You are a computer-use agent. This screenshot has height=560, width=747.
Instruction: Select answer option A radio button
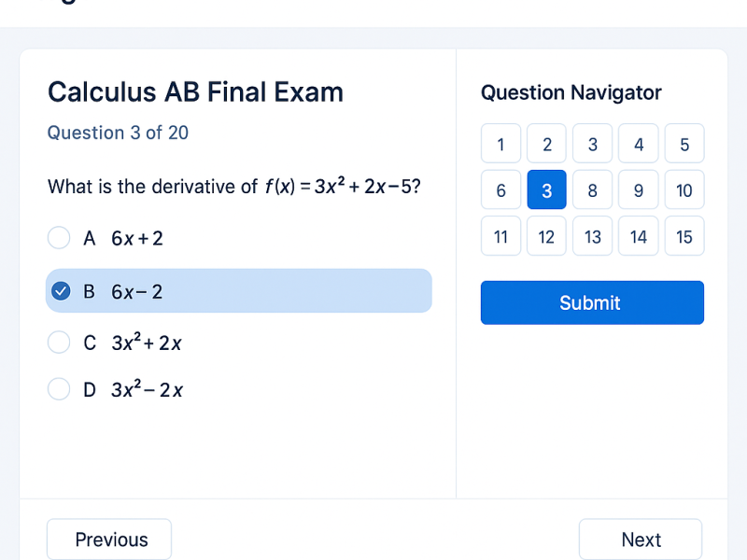59,238
